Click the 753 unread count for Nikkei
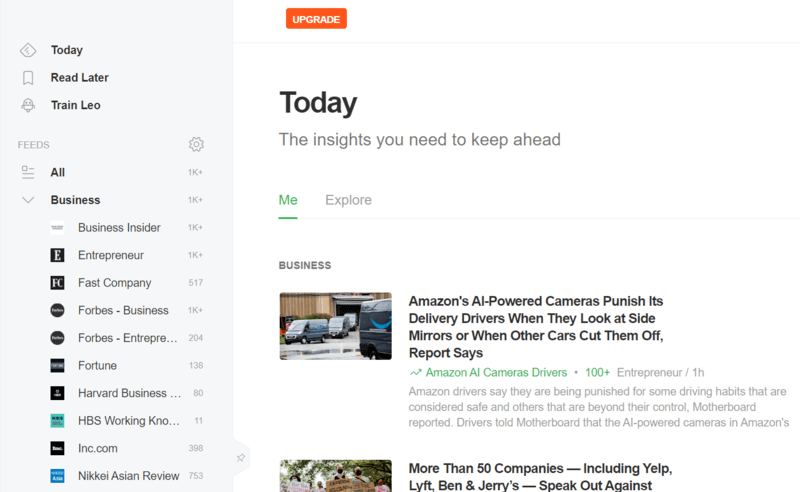Image resolution: width=800 pixels, height=492 pixels. click(x=196, y=476)
